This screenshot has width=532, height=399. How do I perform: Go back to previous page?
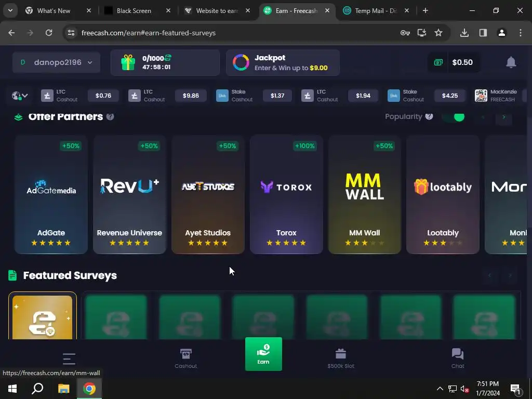(x=11, y=33)
